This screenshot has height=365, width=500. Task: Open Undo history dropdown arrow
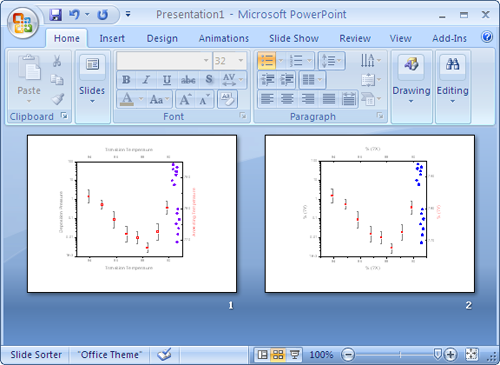click(87, 15)
